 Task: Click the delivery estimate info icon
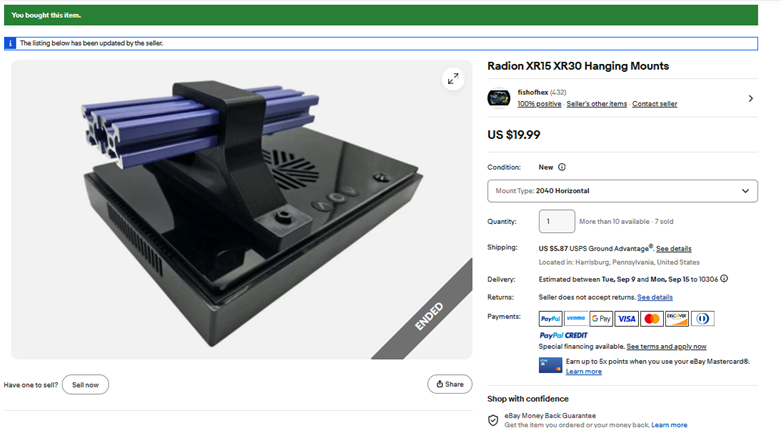click(x=724, y=279)
